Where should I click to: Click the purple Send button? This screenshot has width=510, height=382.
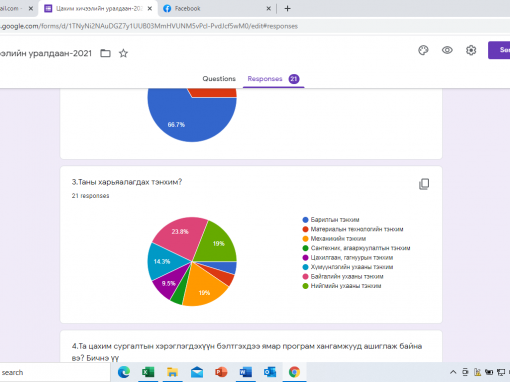[x=499, y=50]
